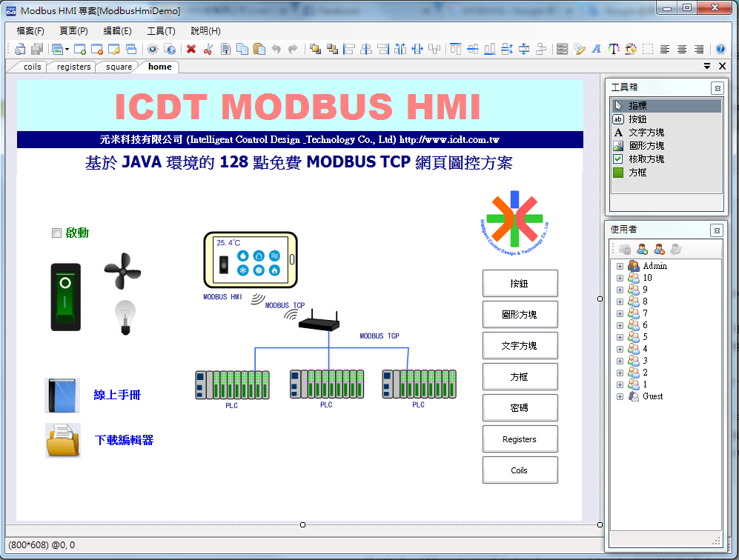Expand the Guest user tree node
This screenshot has width=739, height=560.
pos(620,396)
